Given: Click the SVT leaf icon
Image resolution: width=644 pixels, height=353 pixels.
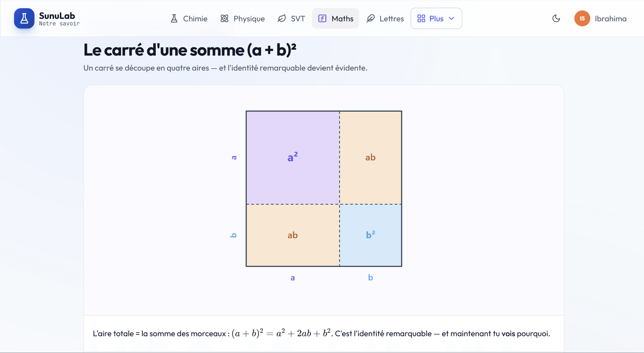Looking at the screenshot, I should [282, 19].
